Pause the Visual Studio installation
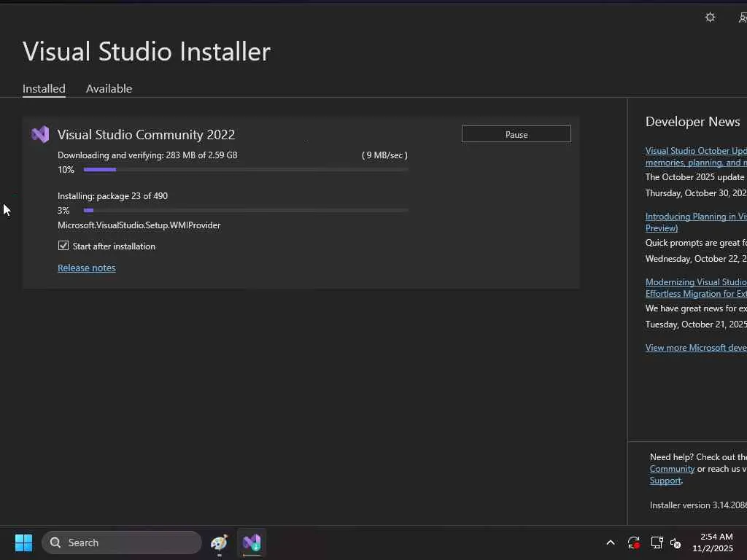The height and width of the screenshot is (560, 747). coord(516,134)
